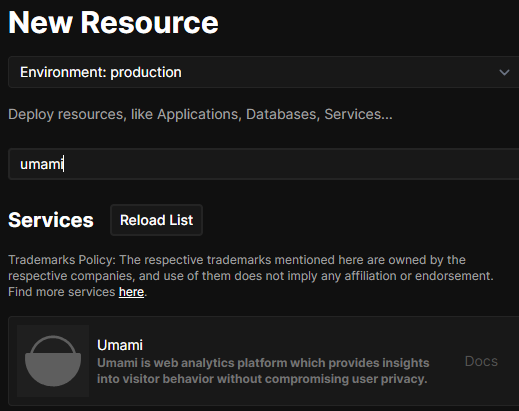Click the New Resource heading
The width and height of the screenshot is (519, 411).
point(113,23)
